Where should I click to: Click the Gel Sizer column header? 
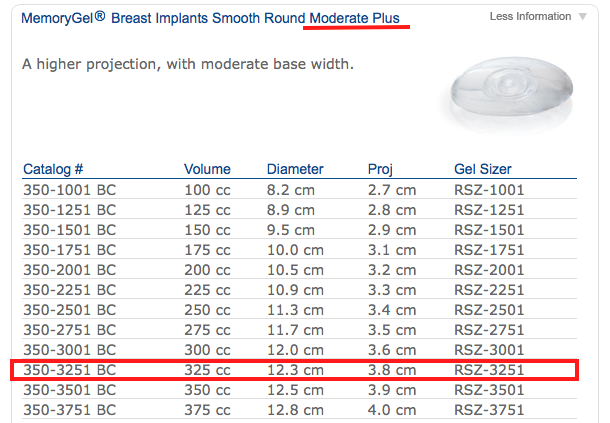[482, 169]
